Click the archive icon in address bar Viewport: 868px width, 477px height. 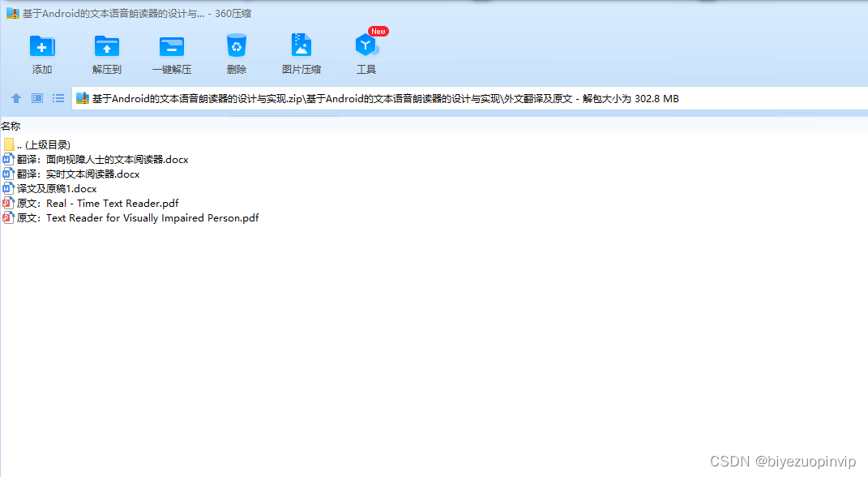click(x=83, y=99)
